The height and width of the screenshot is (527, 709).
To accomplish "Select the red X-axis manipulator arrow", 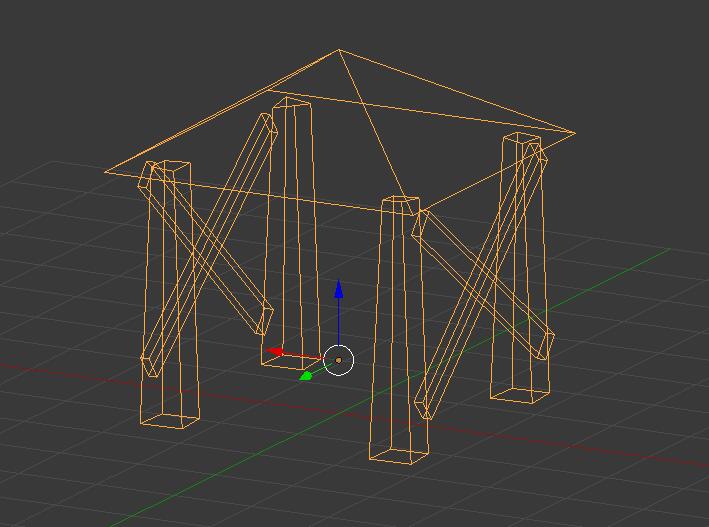I will [x=275, y=351].
